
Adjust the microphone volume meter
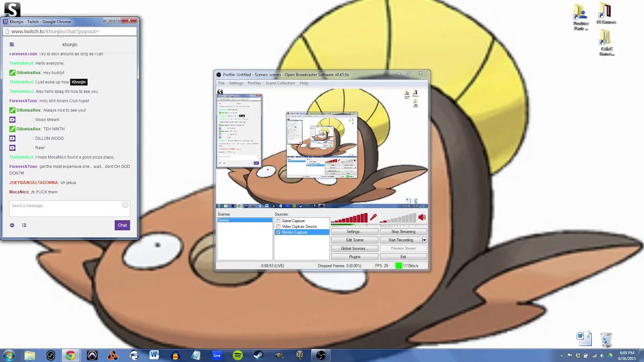[349, 218]
